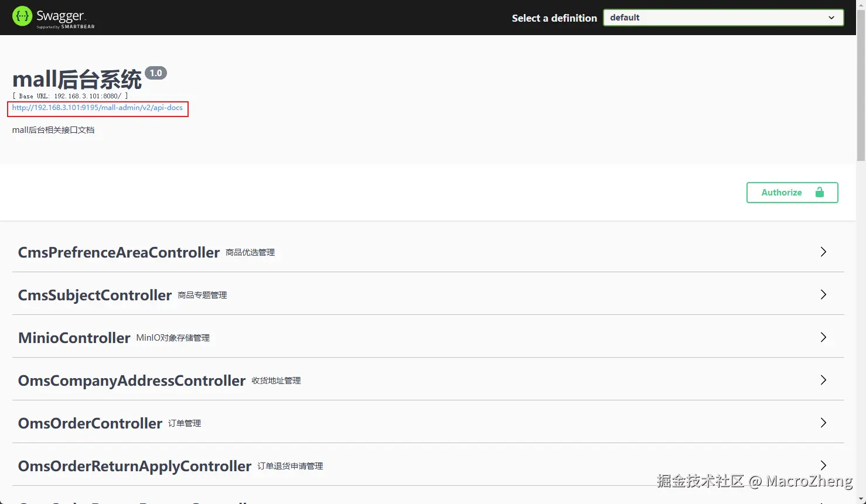The height and width of the screenshot is (504, 866).
Task: Click the MinIO对象存储管理 description text
Action: tap(173, 338)
